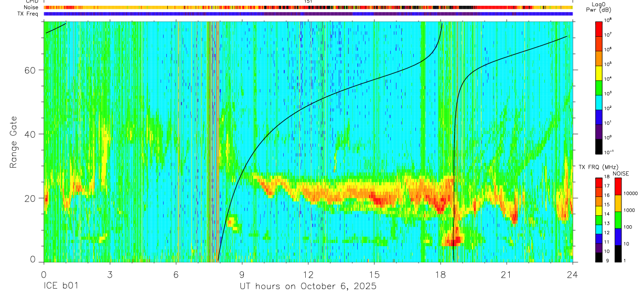Click the amber segment of NOISE color bar
This screenshot has width=644, height=297.
click(618, 203)
